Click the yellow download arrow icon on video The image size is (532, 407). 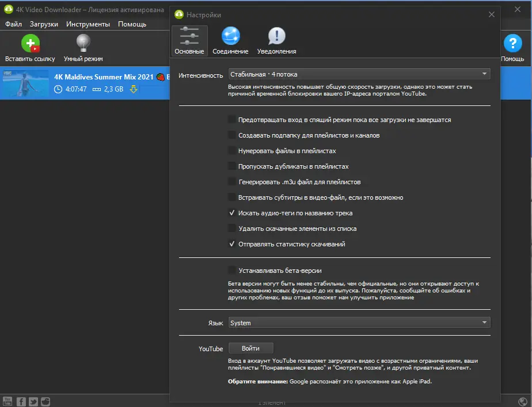(134, 89)
